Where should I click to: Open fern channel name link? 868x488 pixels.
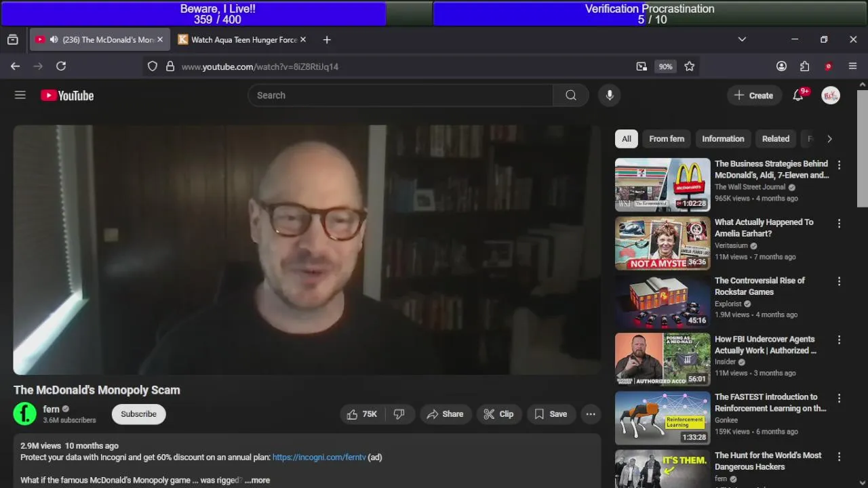[52, 409]
